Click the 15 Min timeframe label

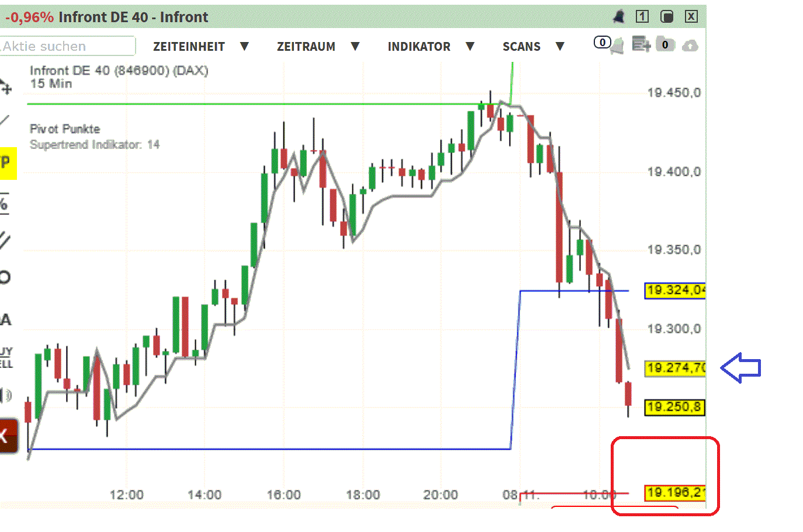pyautogui.click(x=51, y=84)
